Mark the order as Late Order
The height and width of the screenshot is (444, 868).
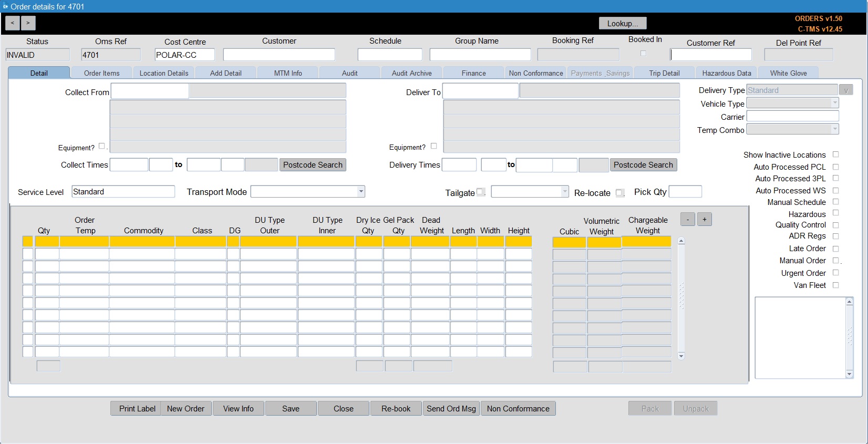coord(835,249)
